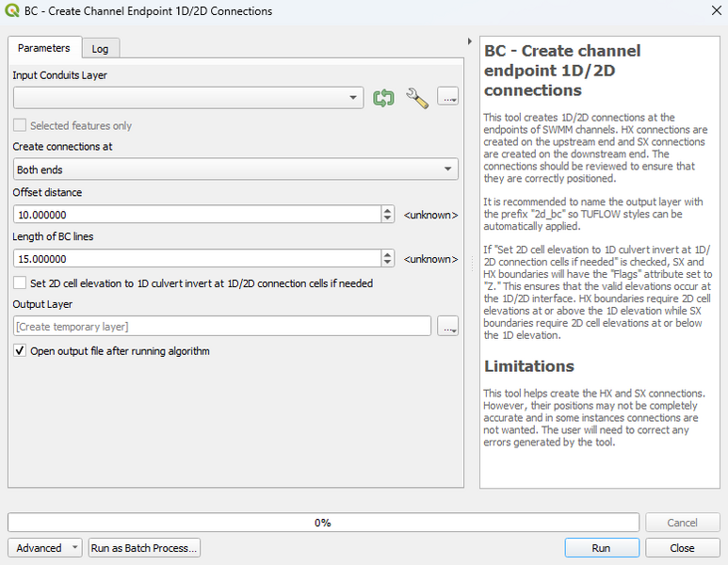Click the 0% progress bar

coord(323,523)
